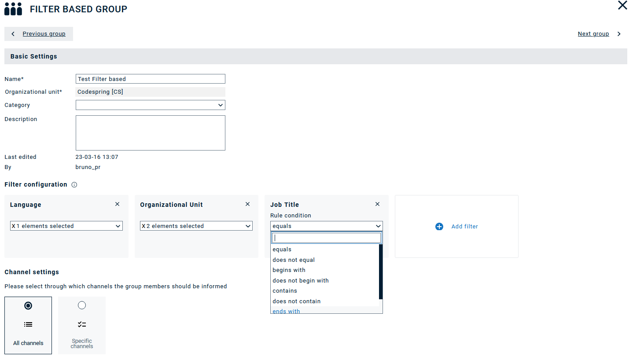
Task: Click the Organizational unit Codespring field
Action: [151, 92]
